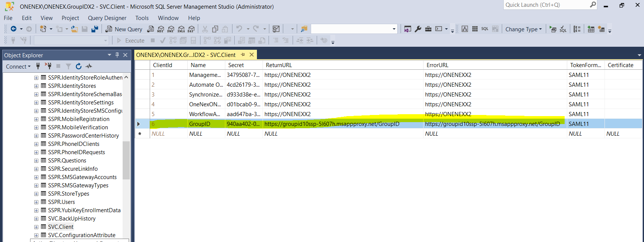Click Connect Object Explorer plug icon
The height and width of the screenshot is (242, 644).
(38, 66)
